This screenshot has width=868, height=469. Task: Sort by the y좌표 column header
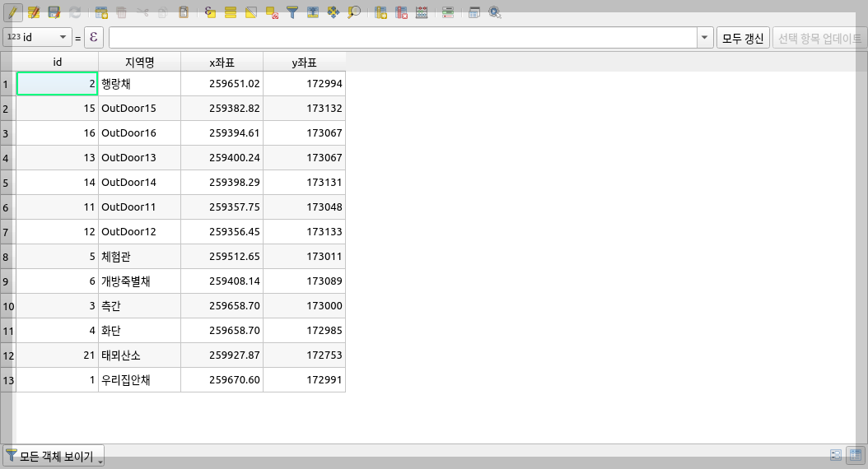coord(304,62)
